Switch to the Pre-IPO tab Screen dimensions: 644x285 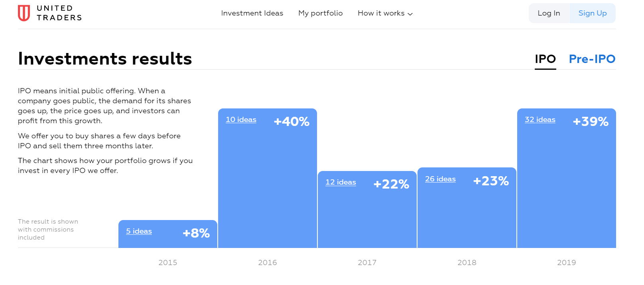tap(592, 59)
